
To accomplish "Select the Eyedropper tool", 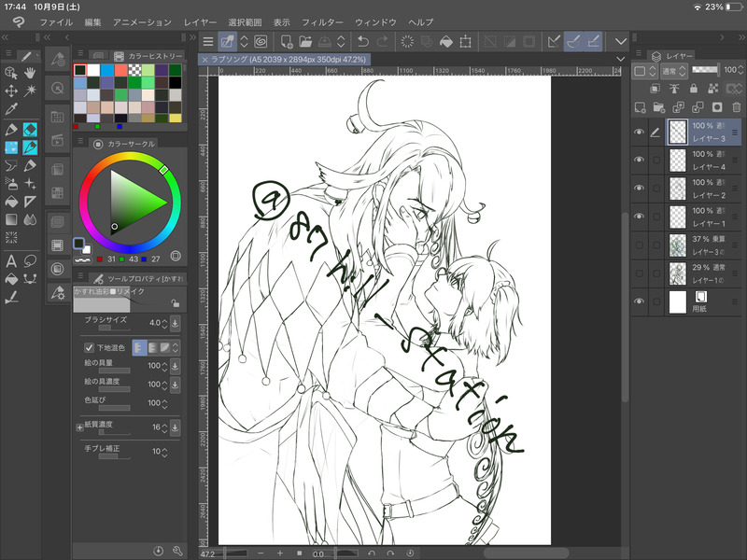I will pyautogui.click(x=11, y=109).
